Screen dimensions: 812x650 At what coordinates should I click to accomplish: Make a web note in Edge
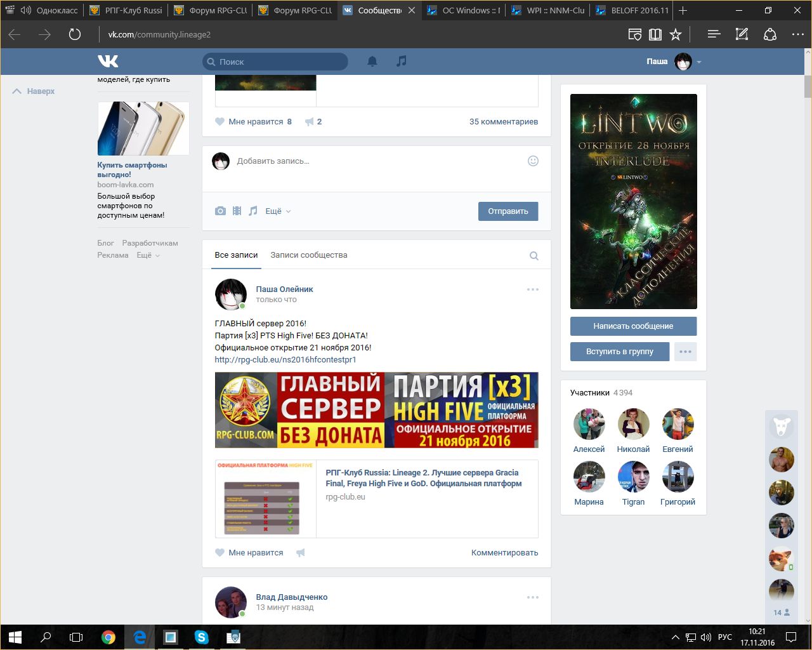742,34
